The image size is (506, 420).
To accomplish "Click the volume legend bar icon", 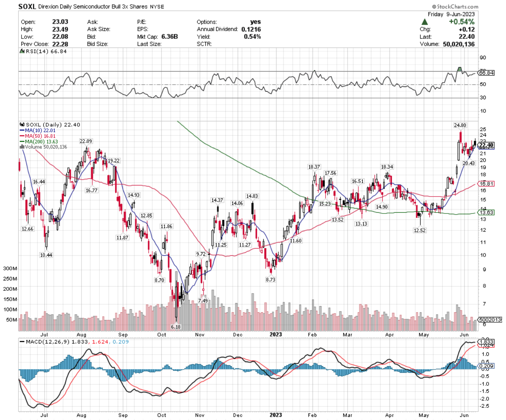I will [22, 147].
